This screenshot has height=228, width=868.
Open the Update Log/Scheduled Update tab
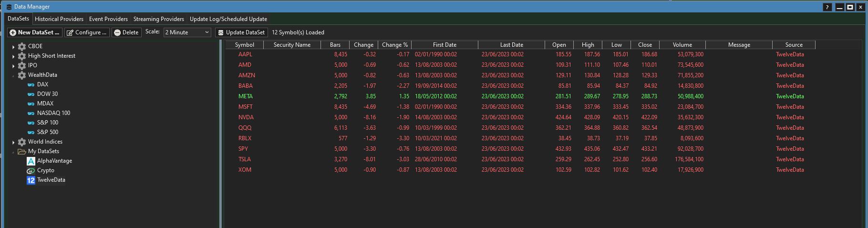point(228,19)
